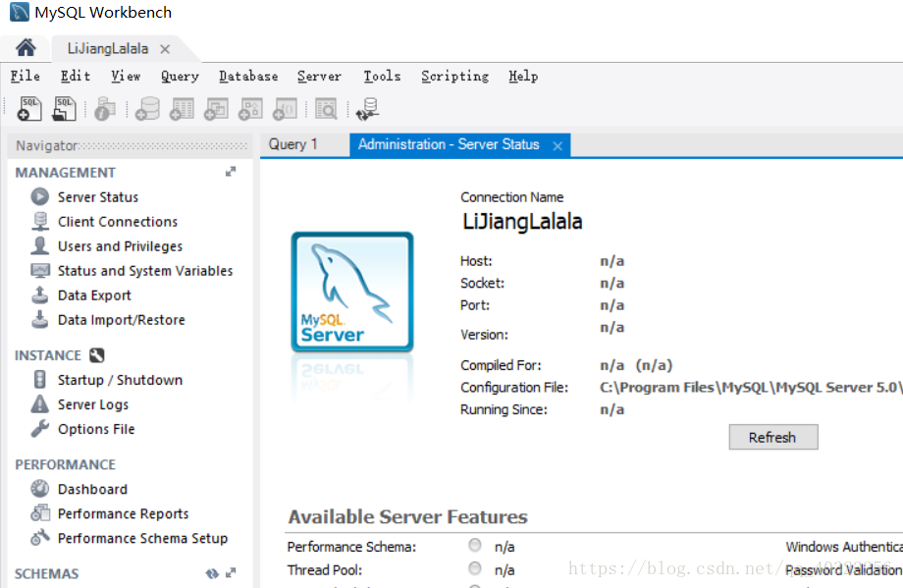Click the Users and Privileges icon
This screenshot has width=903, height=588.
click(x=39, y=246)
